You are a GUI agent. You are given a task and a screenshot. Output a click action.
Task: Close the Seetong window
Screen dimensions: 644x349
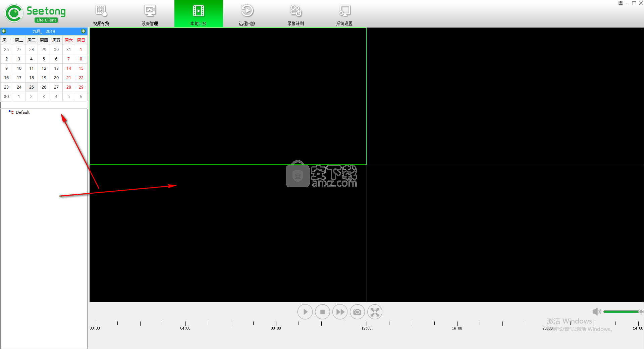coord(641,3)
